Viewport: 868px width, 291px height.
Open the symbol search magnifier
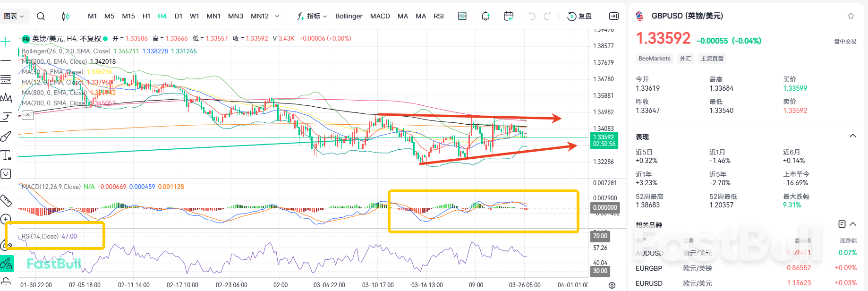(x=41, y=16)
